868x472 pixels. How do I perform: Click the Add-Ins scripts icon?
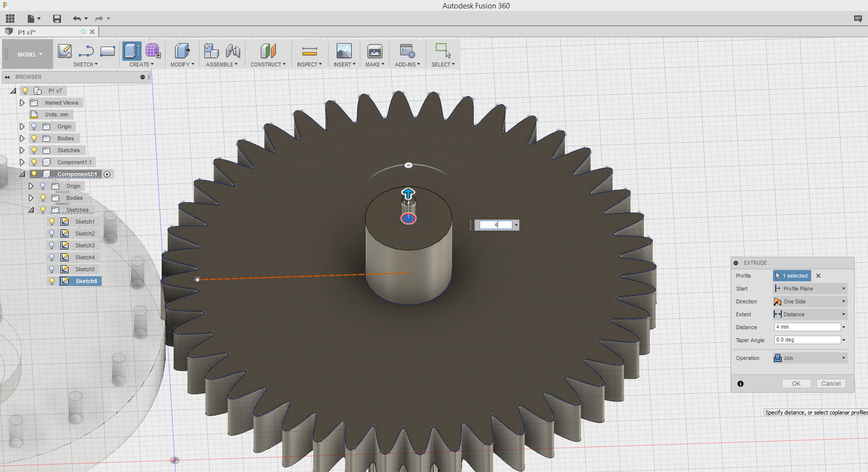pos(407,51)
